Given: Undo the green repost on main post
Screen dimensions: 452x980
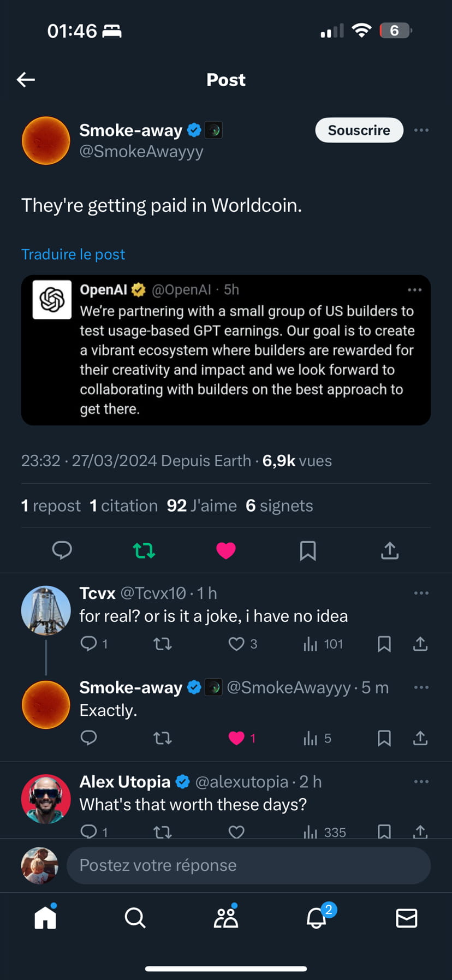Looking at the screenshot, I should [144, 550].
